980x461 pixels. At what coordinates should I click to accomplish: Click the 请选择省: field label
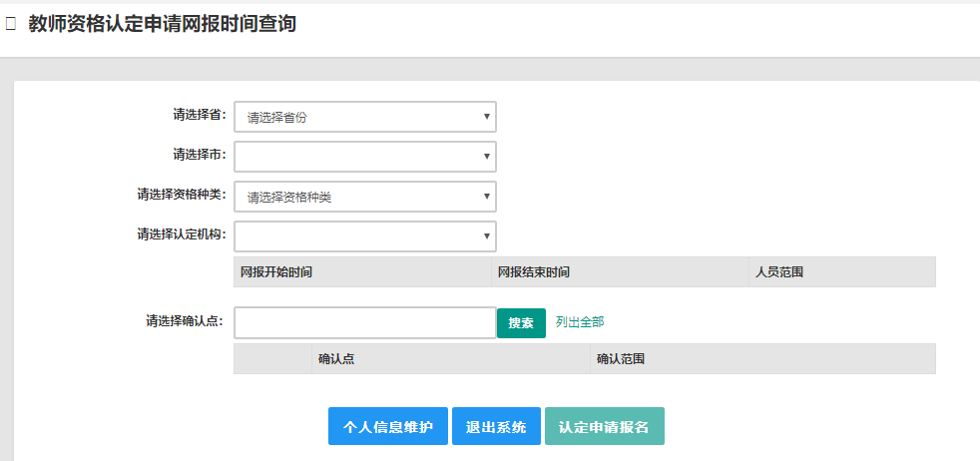pyautogui.click(x=200, y=115)
